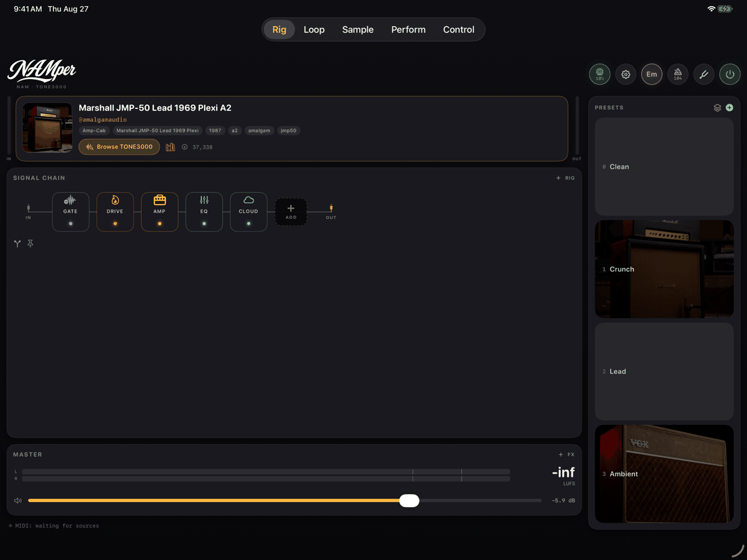This screenshot has width=747, height=560.
Task: Click the + RIG button
Action: 565,178
